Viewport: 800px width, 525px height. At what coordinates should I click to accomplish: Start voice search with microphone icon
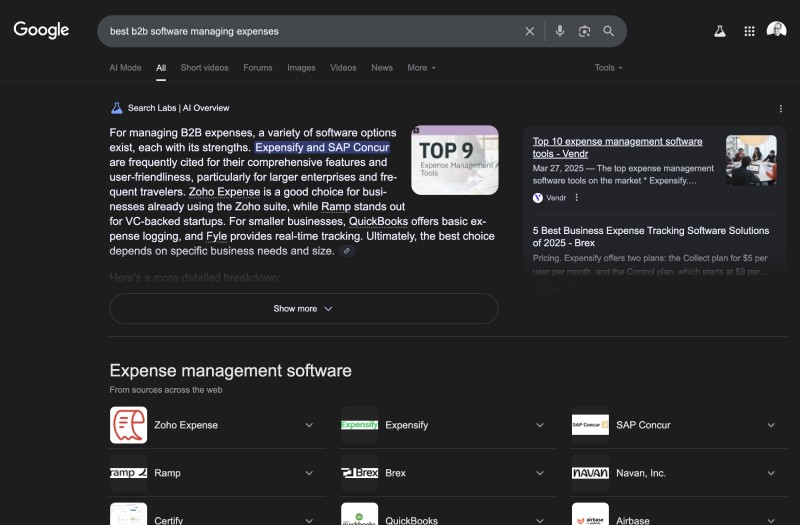coord(560,31)
